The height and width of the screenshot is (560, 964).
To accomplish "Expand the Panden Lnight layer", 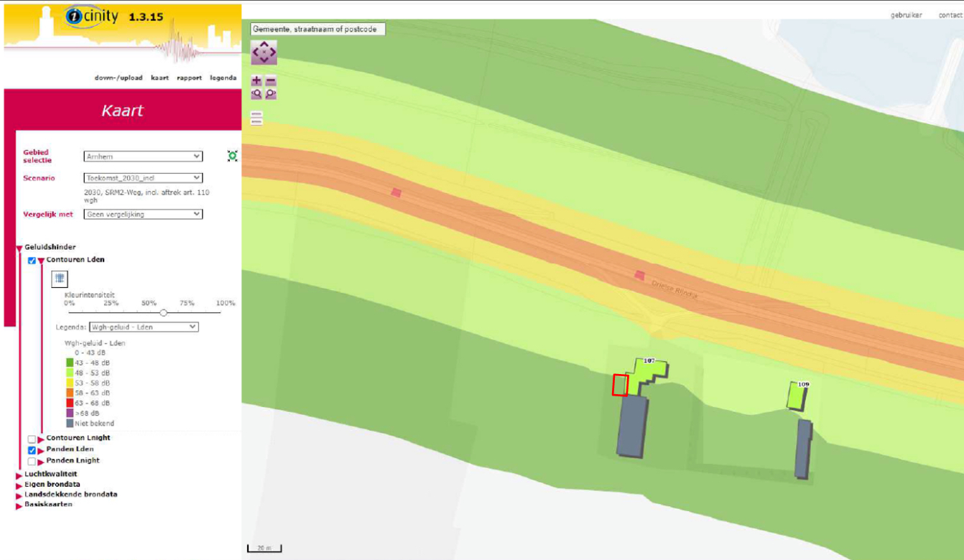I will click(41, 462).
